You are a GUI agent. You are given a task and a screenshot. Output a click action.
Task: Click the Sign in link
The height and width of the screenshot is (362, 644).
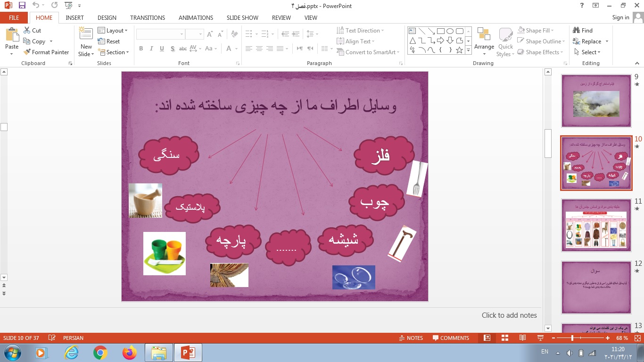[x=620, y=17]
